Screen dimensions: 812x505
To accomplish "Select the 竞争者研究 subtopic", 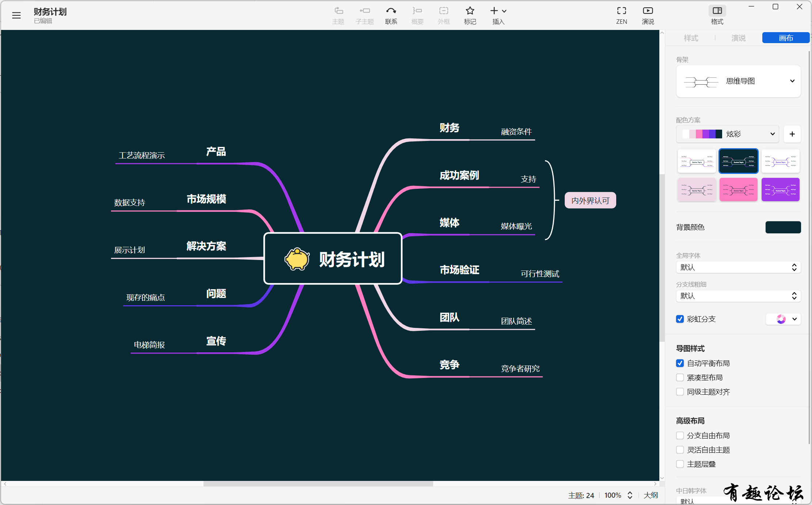I will pyautogui.click(x=520, y=369).
